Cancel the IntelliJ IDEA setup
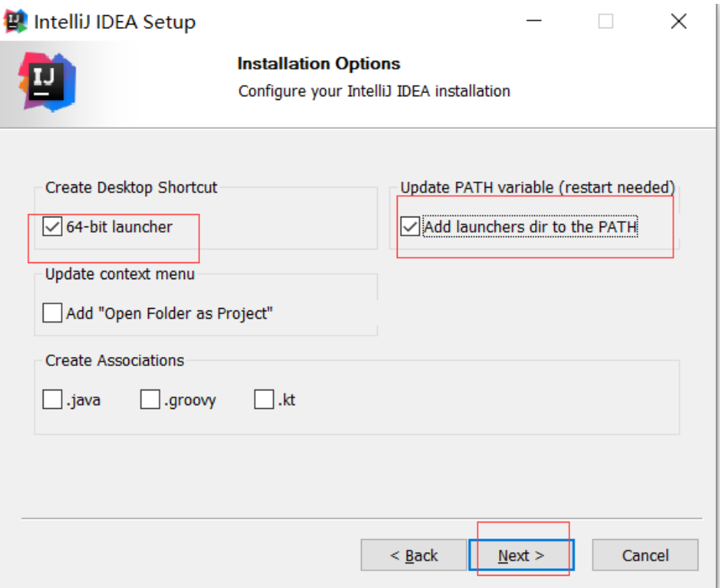 click(645, 555)
